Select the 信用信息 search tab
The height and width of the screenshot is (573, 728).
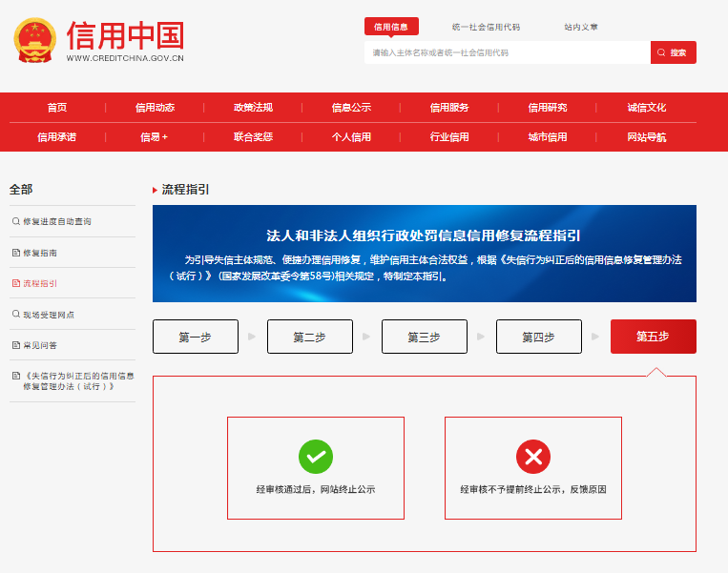click(x=391, y=28)
